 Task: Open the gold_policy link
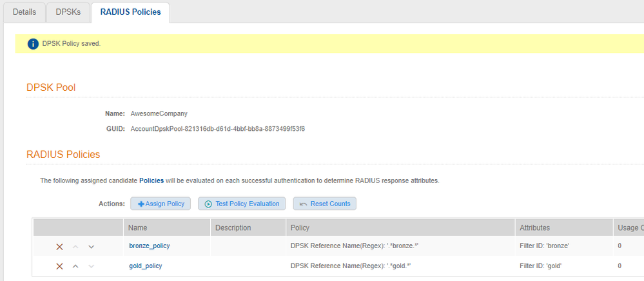click(x=145, y=266)
